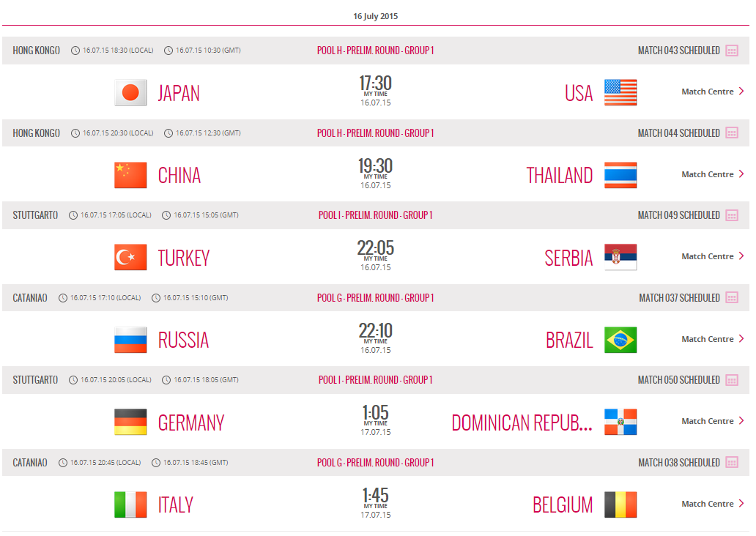Click the Turkey flag icon

[130, 257]
